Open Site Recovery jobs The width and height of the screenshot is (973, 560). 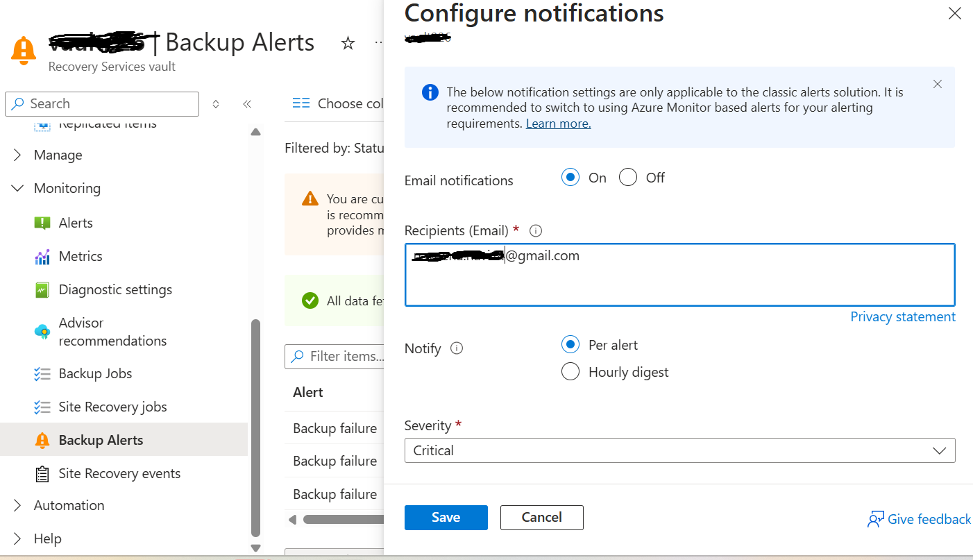click(x=112, y=407)
